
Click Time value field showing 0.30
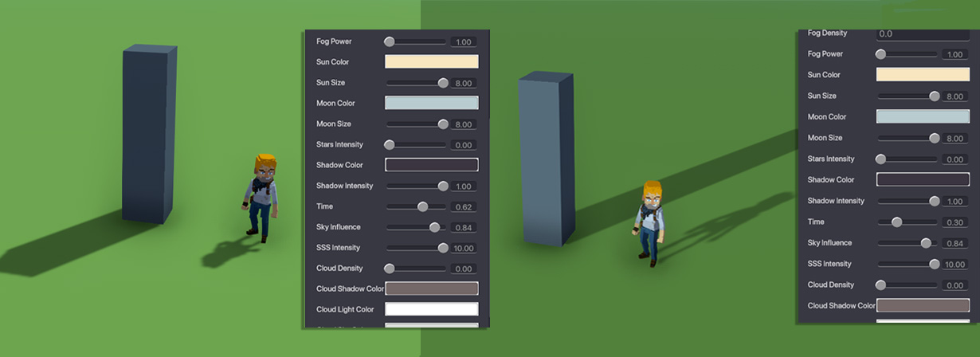click(955, 222)
